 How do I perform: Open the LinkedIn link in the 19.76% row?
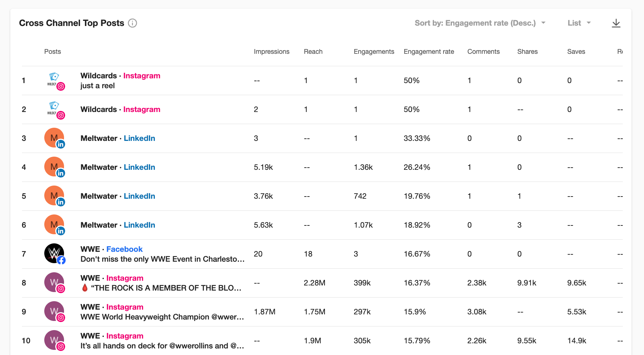139,196
